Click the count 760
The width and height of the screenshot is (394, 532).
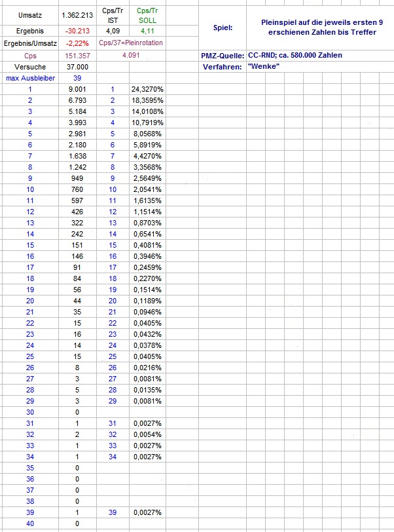(77, 189)
